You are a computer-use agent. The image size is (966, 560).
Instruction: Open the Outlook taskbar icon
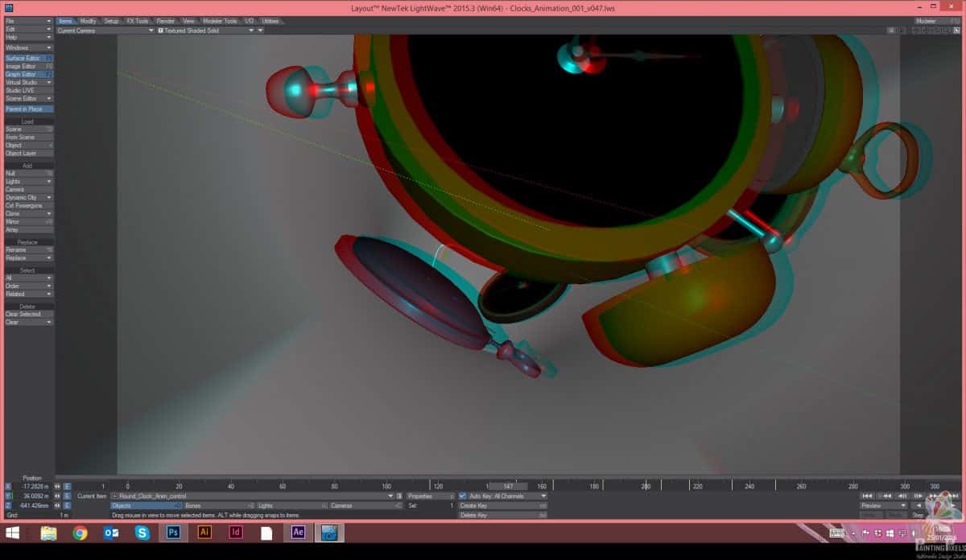point(111,533)
